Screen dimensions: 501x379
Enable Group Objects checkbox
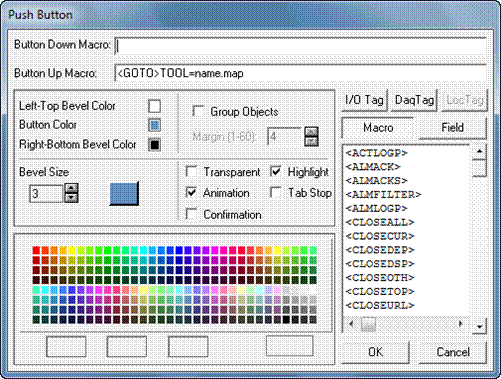[x=198, y=111]
